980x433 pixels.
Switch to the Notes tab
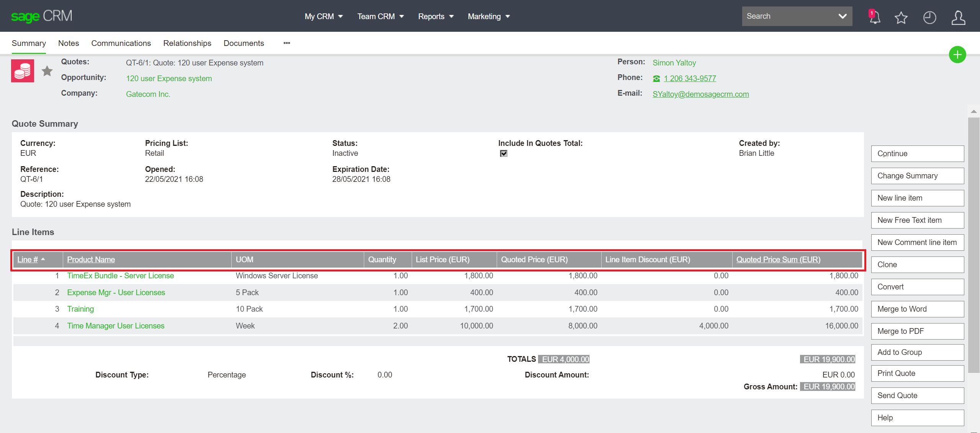[x=69, y=43]
